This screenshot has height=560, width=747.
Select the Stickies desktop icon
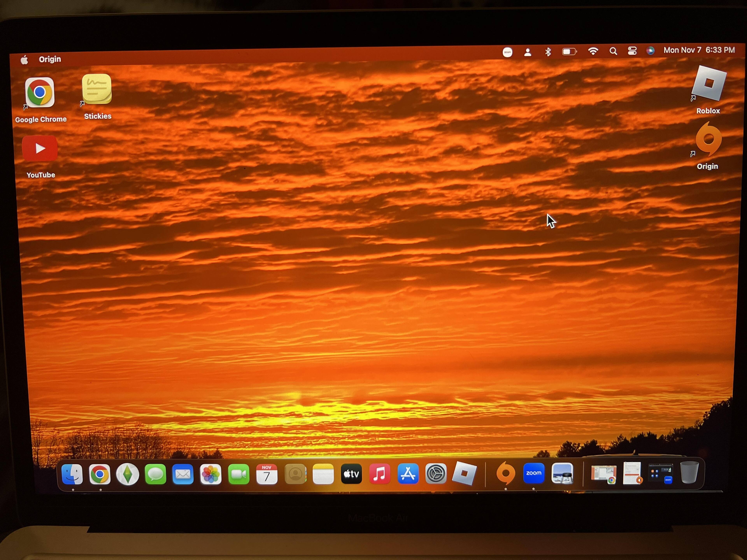(x=97, y=89)
